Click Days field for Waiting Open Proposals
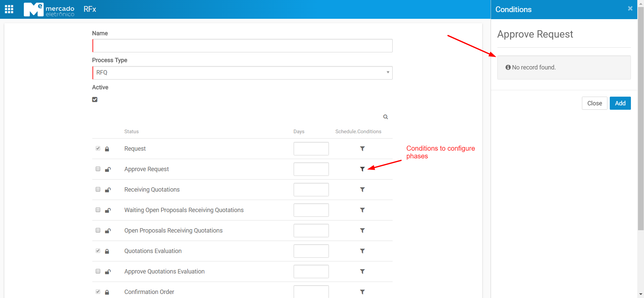The width and height of the screenshot is (644, 298). coord(311,210)
